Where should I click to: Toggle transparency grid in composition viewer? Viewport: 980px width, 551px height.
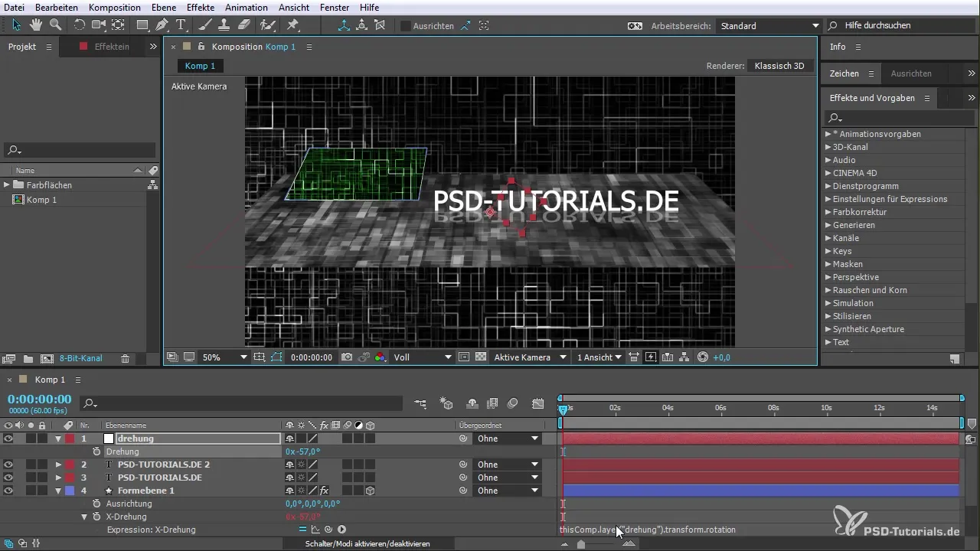pyautogui.click(x=481, y=357)
